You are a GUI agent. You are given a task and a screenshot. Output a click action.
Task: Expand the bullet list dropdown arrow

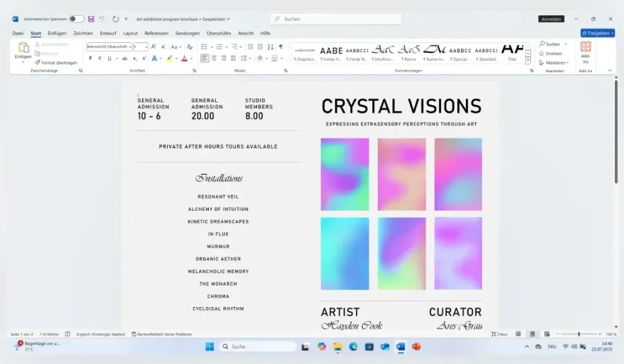coord(211,47)
